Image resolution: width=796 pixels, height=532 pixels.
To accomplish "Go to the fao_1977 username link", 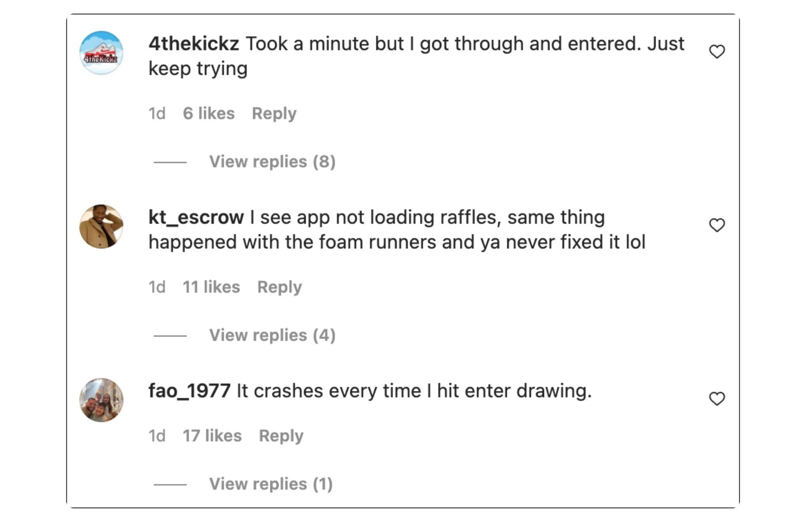I will (189, 391).
